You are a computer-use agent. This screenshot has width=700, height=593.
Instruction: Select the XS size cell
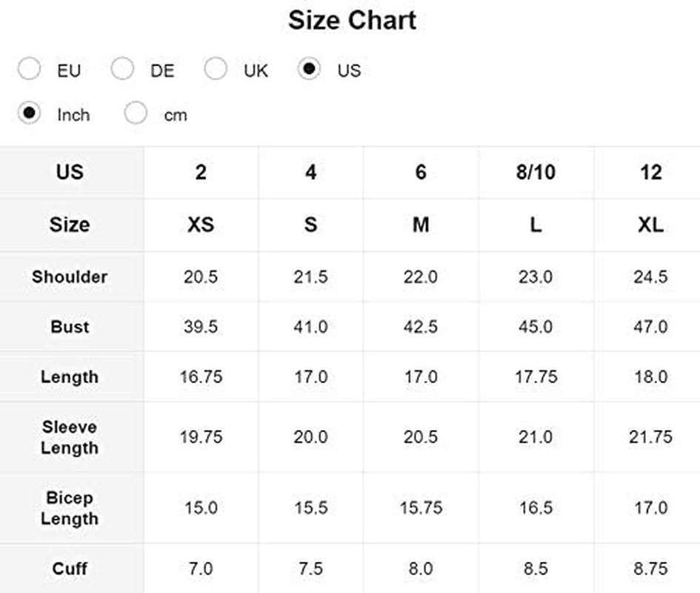tap(201, 225)
